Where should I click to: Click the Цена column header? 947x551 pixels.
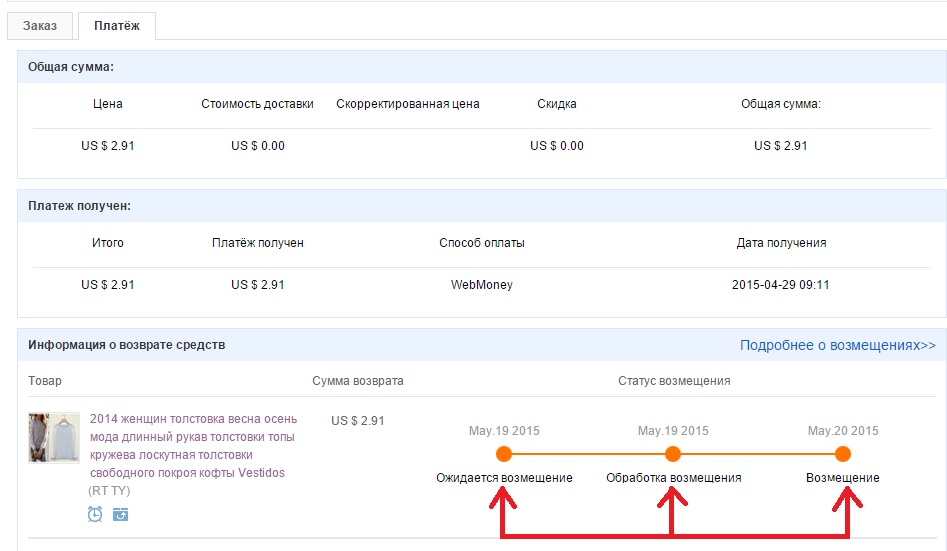coord(108,104)
